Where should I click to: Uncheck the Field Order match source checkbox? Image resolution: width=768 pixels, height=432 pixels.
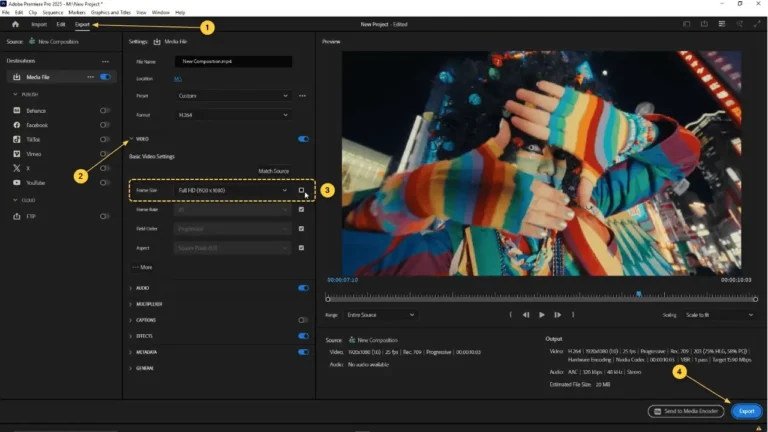[301, 228]
